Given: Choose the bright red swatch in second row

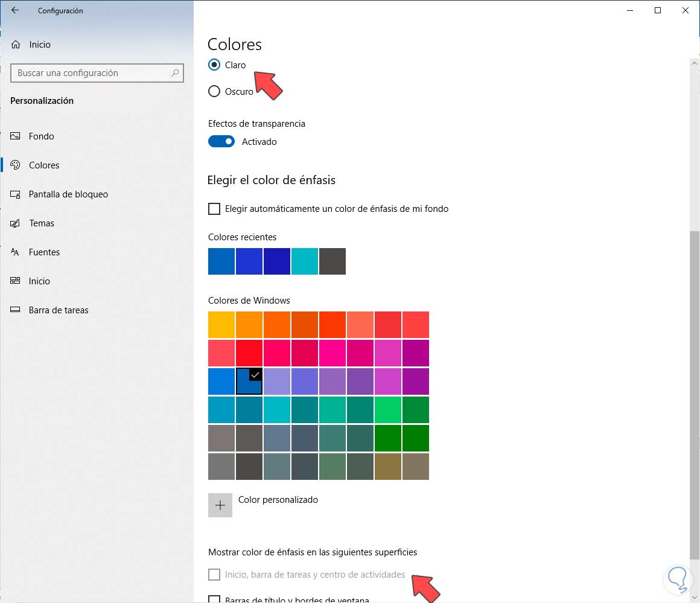Looking at the screenshot, I should coord(249,353).
